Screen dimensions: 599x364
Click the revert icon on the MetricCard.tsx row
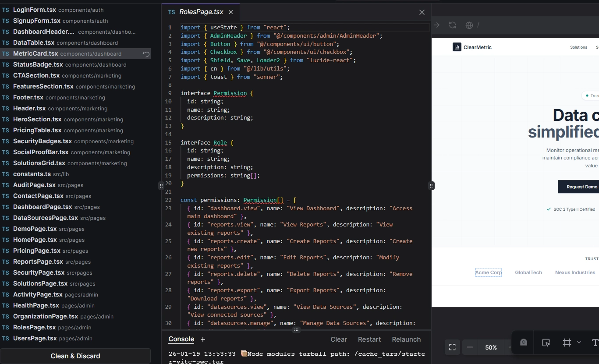pos(146,54)
